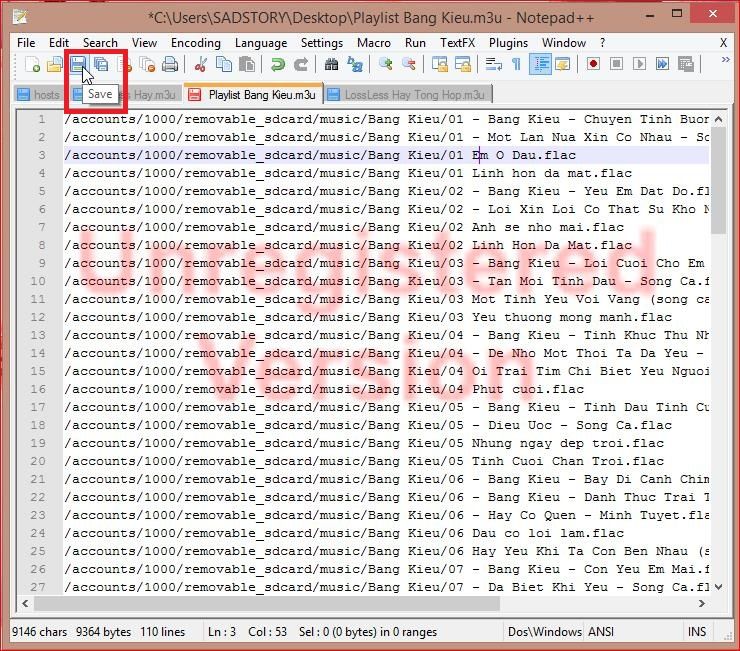
Task: Switch to LossLess Hay Tong Hop.m3u tab
Action: pyautogui.click(x=408, y=94)
